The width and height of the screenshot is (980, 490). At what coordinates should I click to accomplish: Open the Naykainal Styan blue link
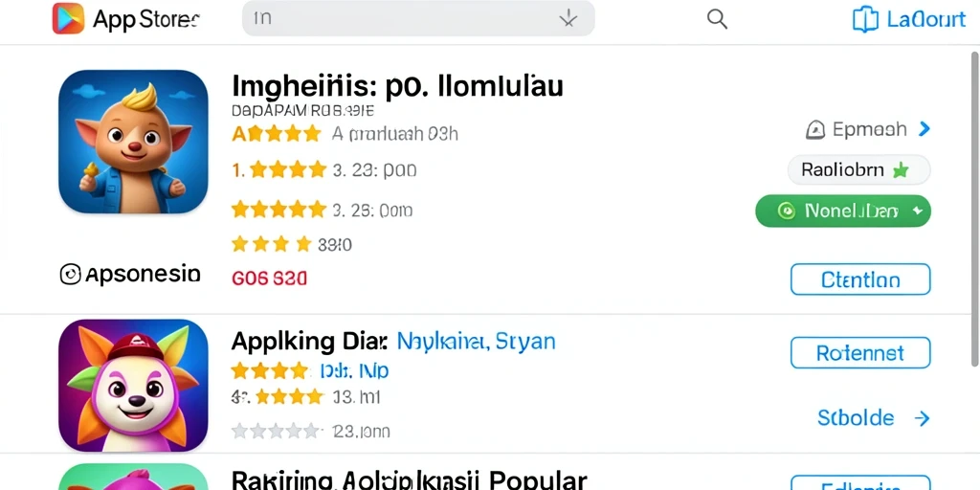coord(476,342)
